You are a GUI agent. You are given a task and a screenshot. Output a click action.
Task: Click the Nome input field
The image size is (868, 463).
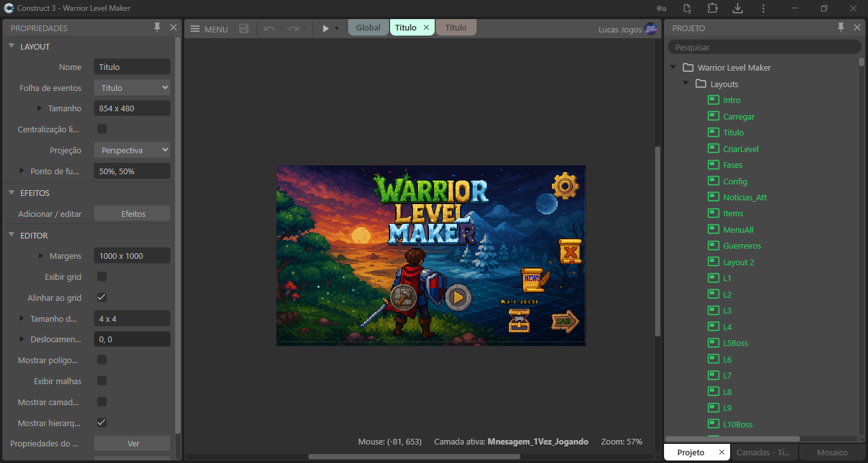(x=132, y=67)
